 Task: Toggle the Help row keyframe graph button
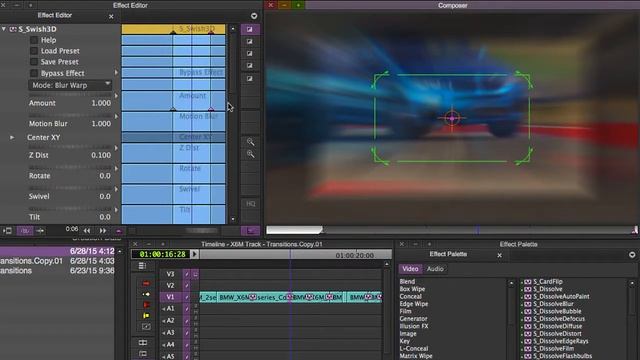250,42
